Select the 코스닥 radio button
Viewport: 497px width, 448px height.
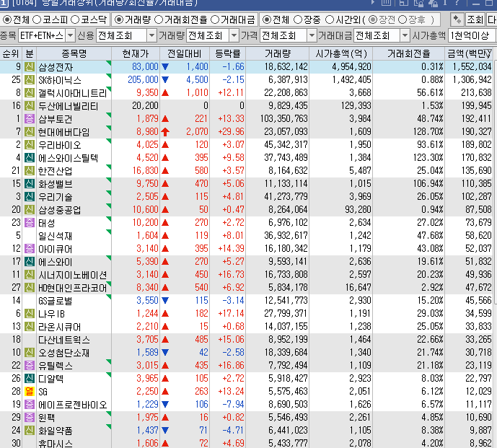pos(75,20)
